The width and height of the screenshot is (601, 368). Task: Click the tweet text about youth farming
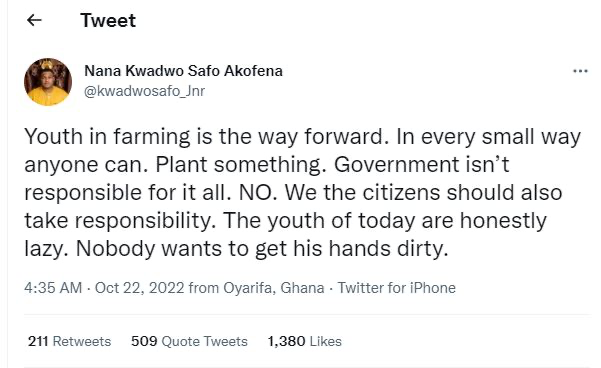coord(303,192)
